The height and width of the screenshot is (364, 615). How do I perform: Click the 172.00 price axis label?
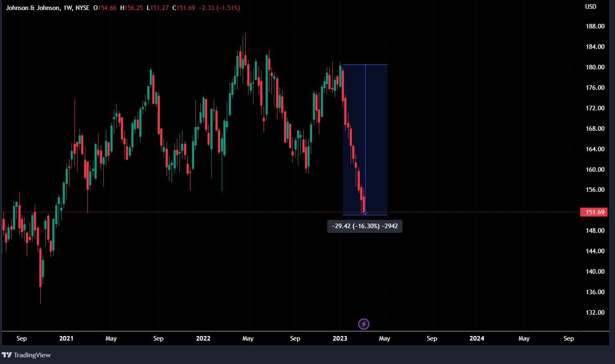click(595, 108)
